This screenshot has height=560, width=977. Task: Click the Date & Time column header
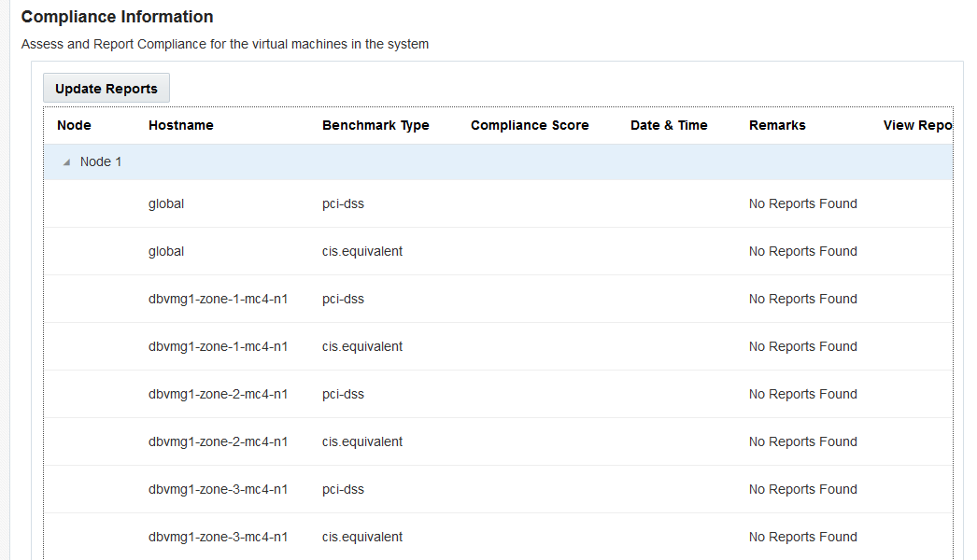[669, 125]
